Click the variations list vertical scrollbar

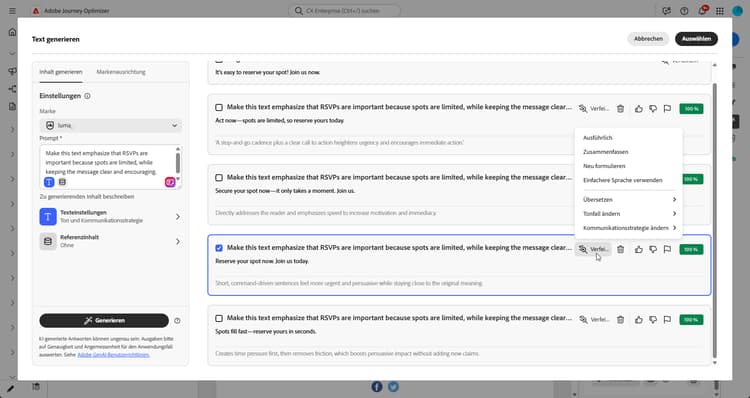tap(715, 220)
